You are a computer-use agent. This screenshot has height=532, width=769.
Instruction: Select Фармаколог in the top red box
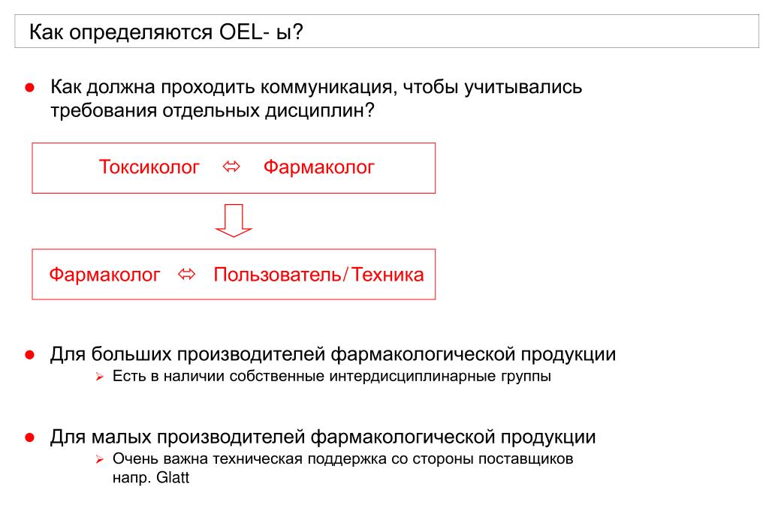point(318,167)
